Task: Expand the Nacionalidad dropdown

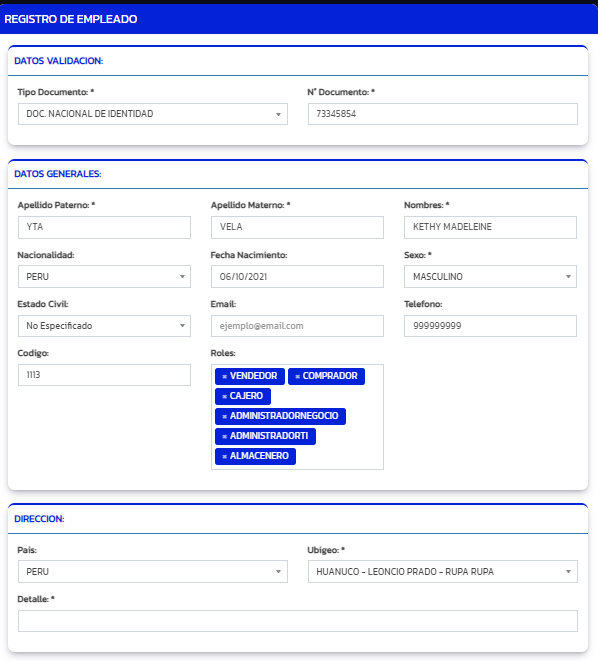Action: tap(104, 277)
